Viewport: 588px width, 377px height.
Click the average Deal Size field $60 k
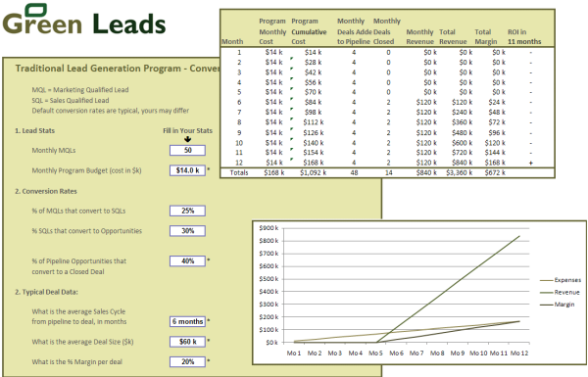(187, 342)
